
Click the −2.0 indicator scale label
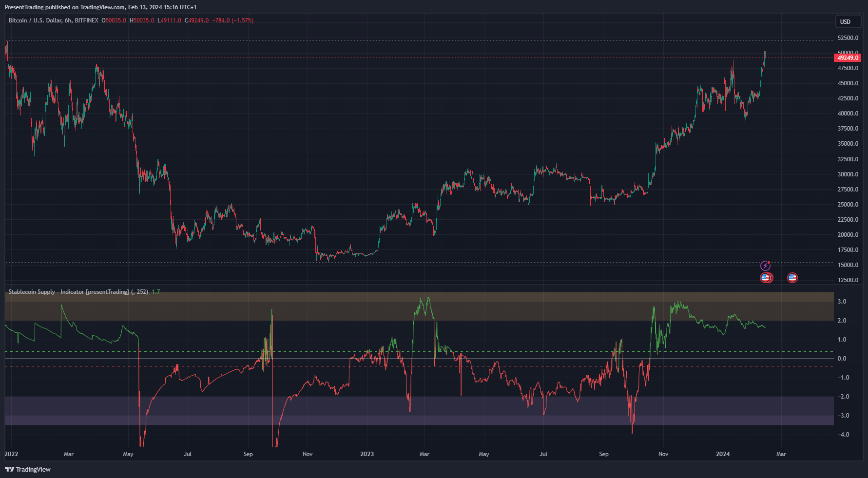point(843,397)
